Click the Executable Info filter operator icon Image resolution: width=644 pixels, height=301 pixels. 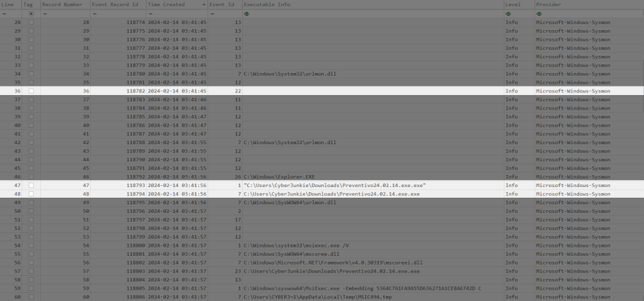click(x=247, y=13)
